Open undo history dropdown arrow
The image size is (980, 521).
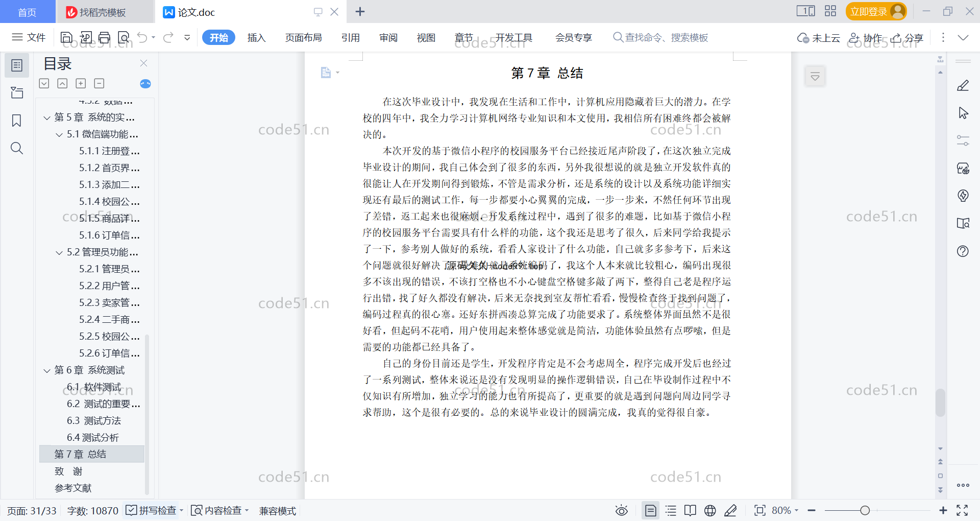[x=153, y=37]
